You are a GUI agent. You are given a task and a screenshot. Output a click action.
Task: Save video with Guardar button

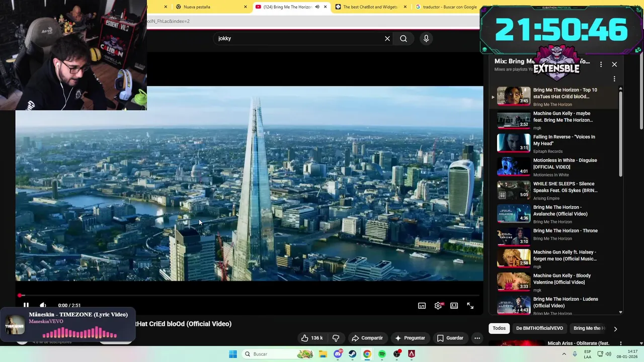(x=450, y=338)
